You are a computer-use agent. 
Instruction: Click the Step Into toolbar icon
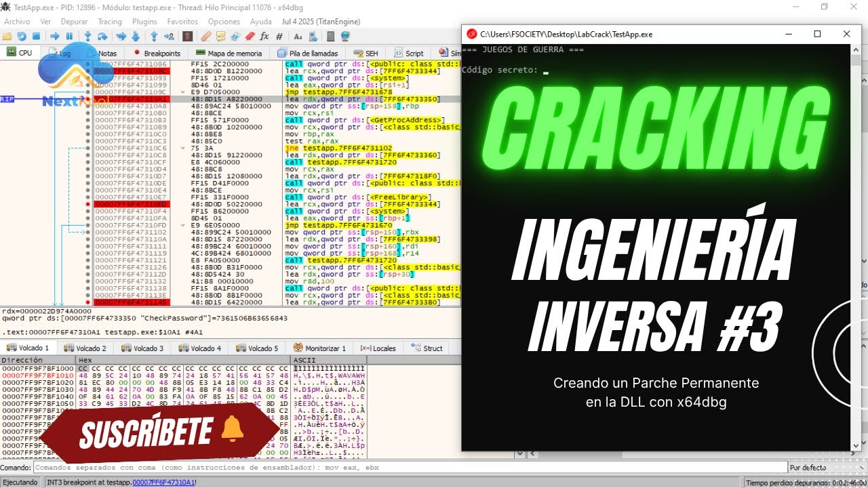(87, 36)
